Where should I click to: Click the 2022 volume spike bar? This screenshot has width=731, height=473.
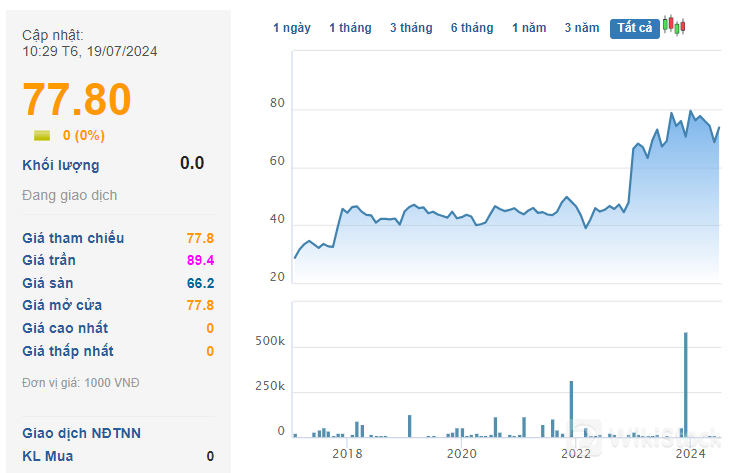571,409
